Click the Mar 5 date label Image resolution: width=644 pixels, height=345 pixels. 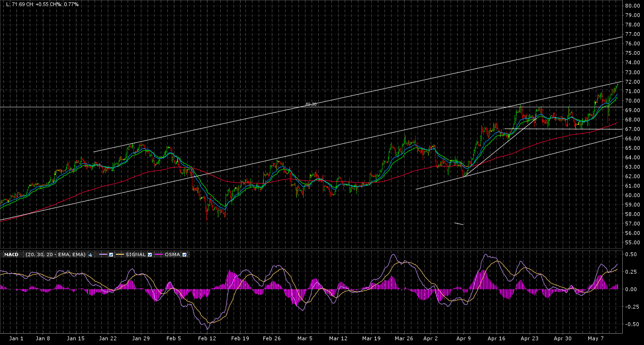coord(305,338)
